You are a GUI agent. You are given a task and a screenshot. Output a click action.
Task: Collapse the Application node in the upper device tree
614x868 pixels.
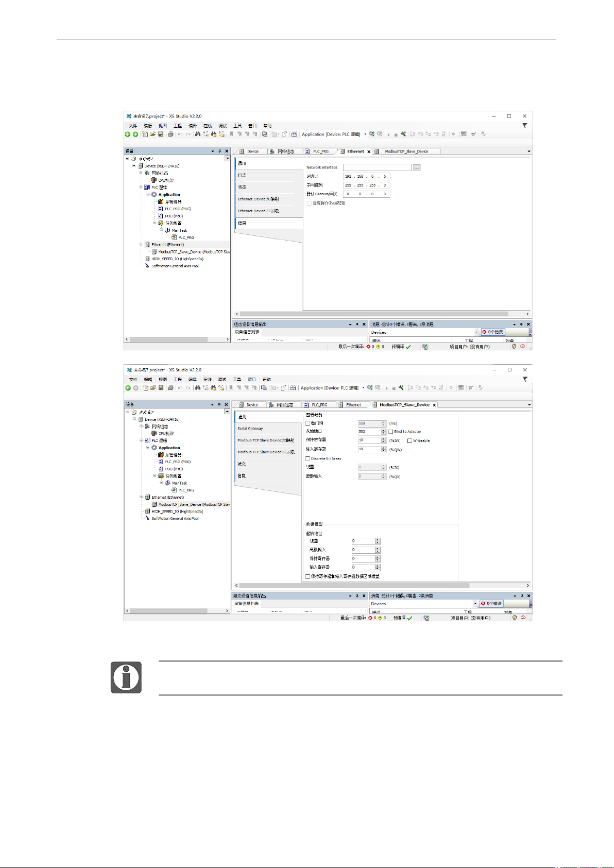(x=147, y=195)
